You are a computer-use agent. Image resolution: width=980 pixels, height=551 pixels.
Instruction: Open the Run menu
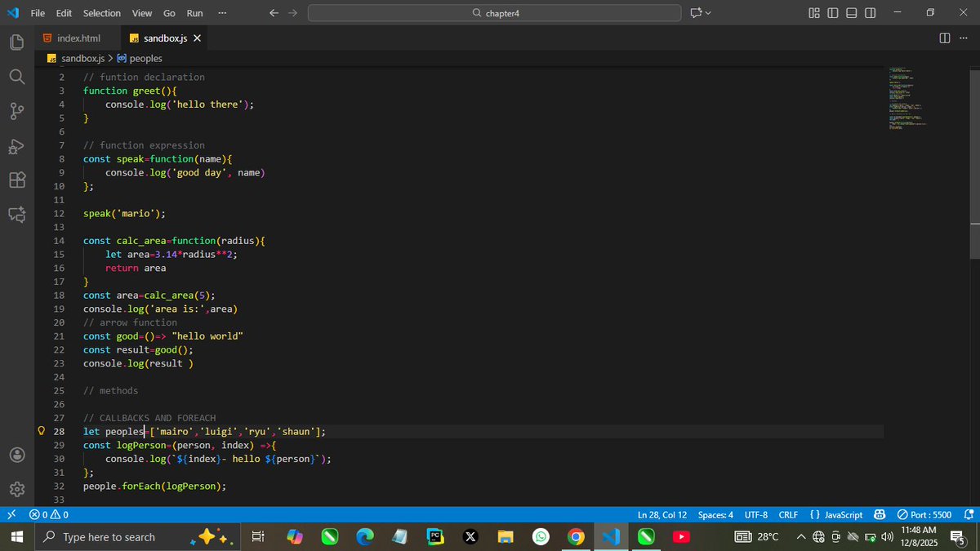pyautogui.click(x=194, y=13)
